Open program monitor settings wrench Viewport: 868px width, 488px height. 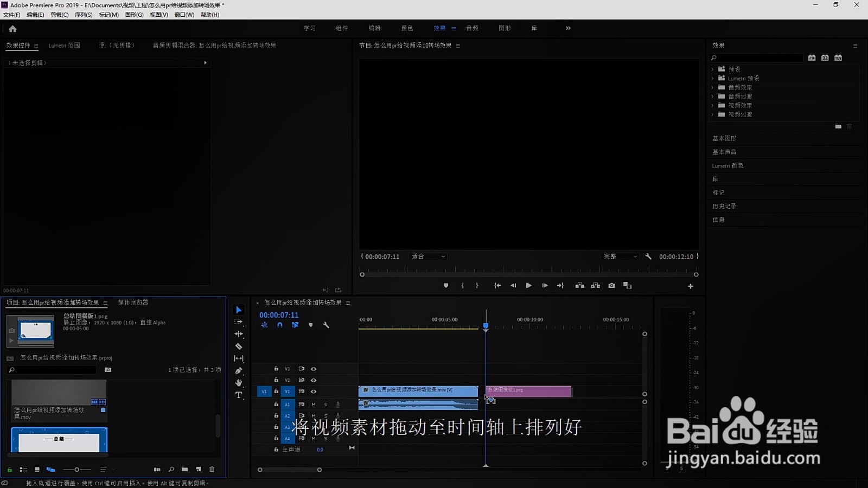coord(648,256)
